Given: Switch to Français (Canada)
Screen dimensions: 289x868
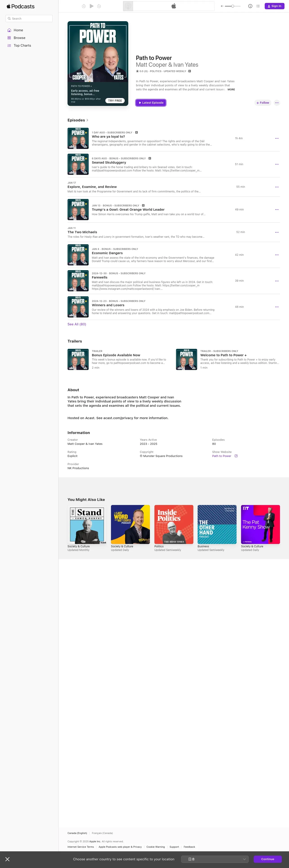Looking at the screenshot, I should [102, 833].
